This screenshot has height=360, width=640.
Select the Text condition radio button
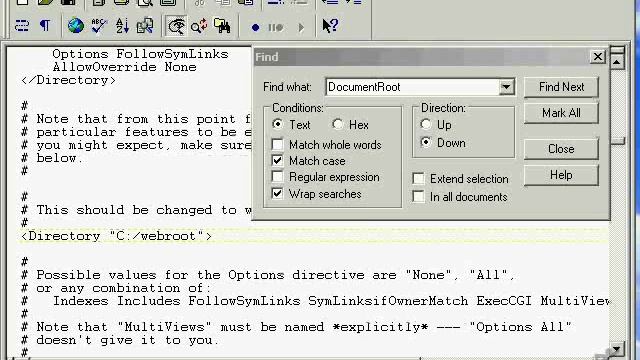278,124
